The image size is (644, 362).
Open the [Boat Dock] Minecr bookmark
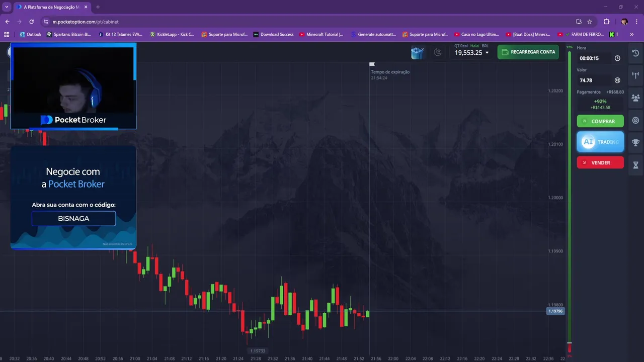click(528, 35)
